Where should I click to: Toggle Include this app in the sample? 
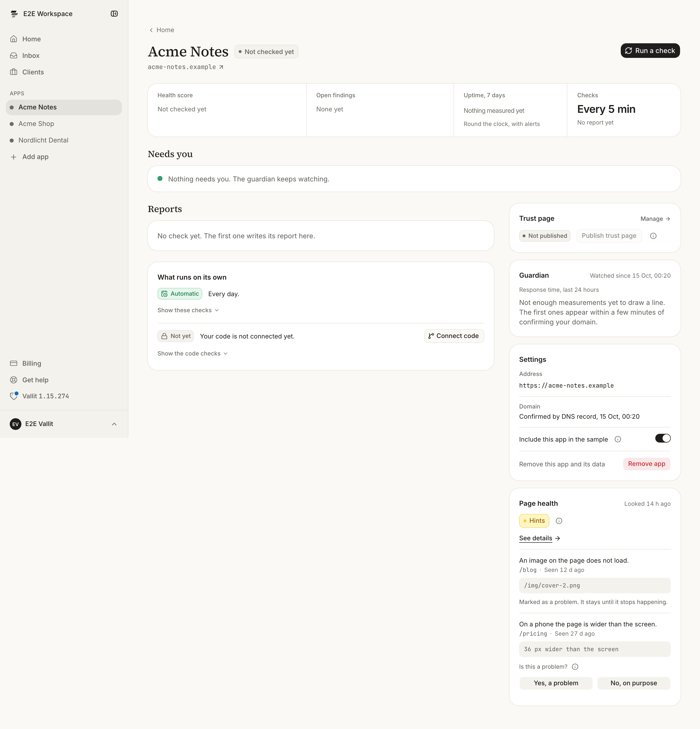[x=663, y=438]
